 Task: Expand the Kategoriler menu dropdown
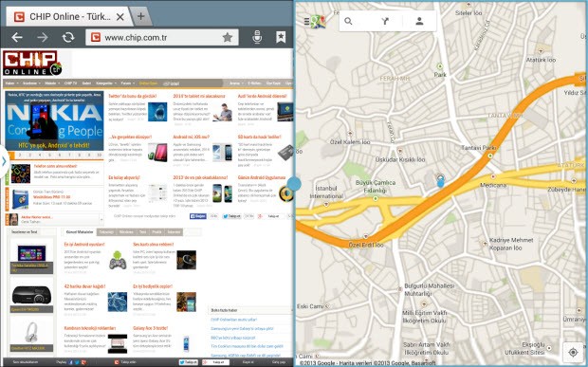(106, 83)
